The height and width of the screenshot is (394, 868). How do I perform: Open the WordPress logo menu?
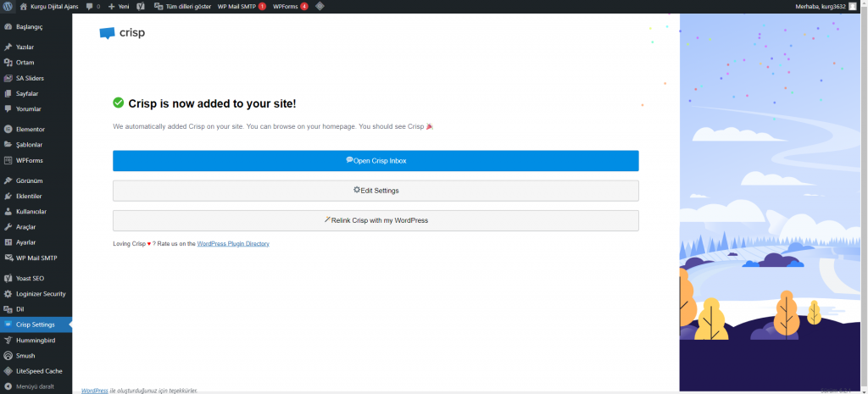point(8,7)
